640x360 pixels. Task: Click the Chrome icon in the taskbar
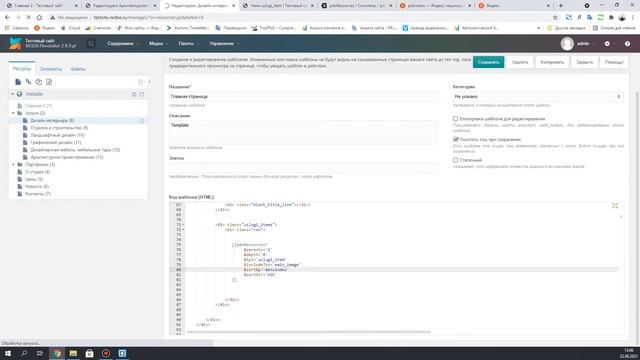click(57, 353)
